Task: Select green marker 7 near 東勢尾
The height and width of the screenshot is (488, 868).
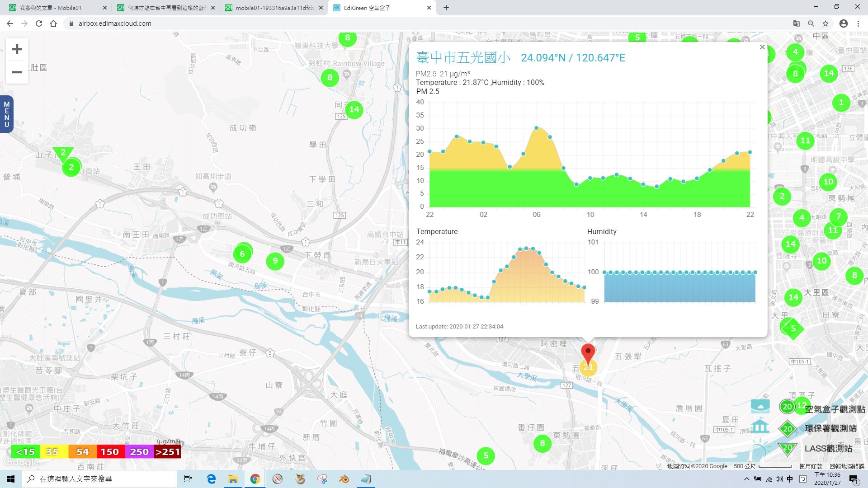Action: [839, 216]
